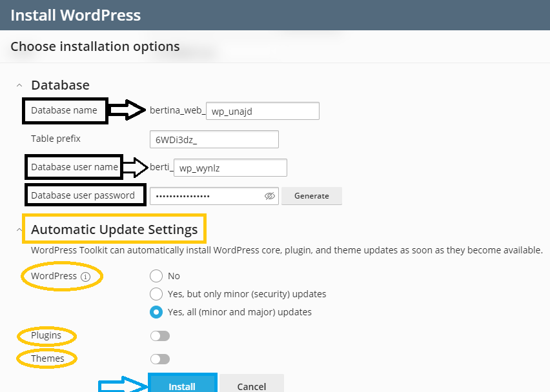Select the No updates radio button
Image resolution: width=550 pixels, height=392 pixels.
[156, 276]
